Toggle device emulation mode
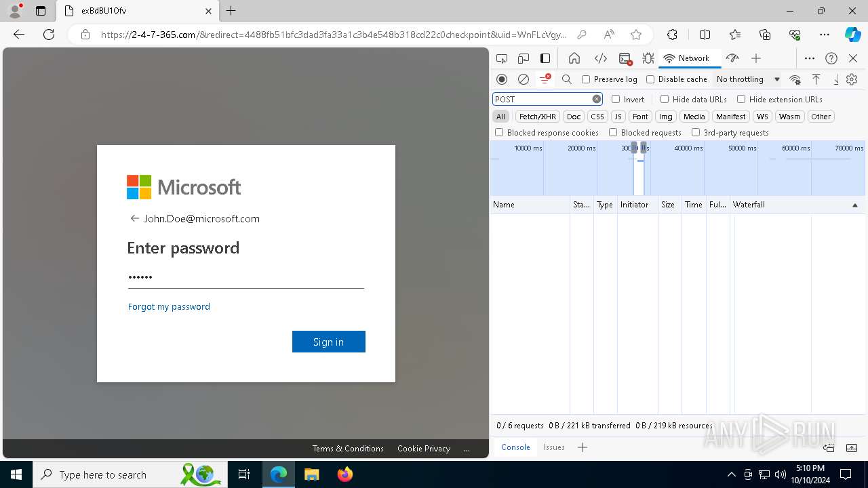Screen dimensions: 868x488 click(524, 58)
